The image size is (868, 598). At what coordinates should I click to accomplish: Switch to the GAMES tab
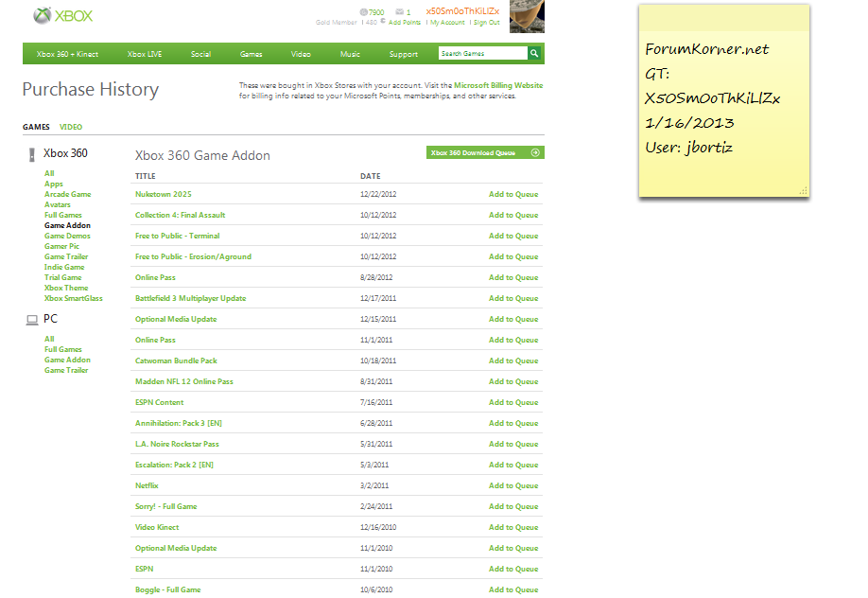tap(36, 127)
